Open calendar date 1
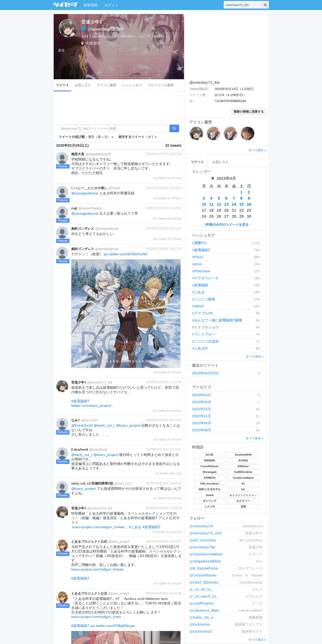The width and height of the screenshot is (322, 644). (x=241, y=192)
